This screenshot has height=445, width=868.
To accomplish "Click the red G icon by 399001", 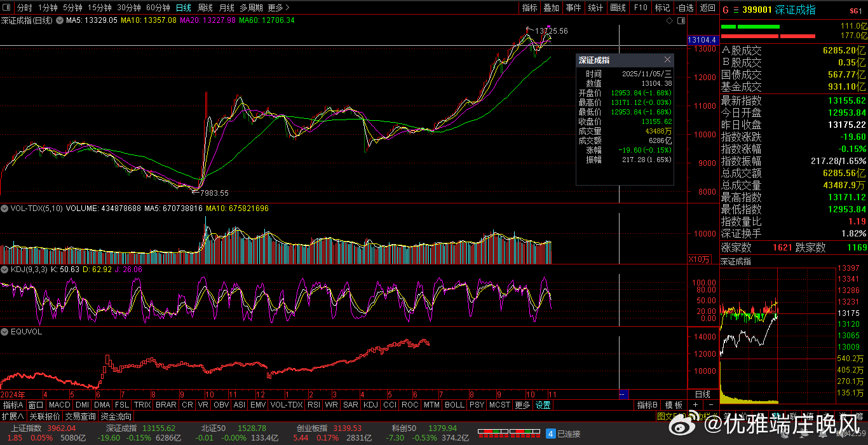I will click(x=726, y=10).
